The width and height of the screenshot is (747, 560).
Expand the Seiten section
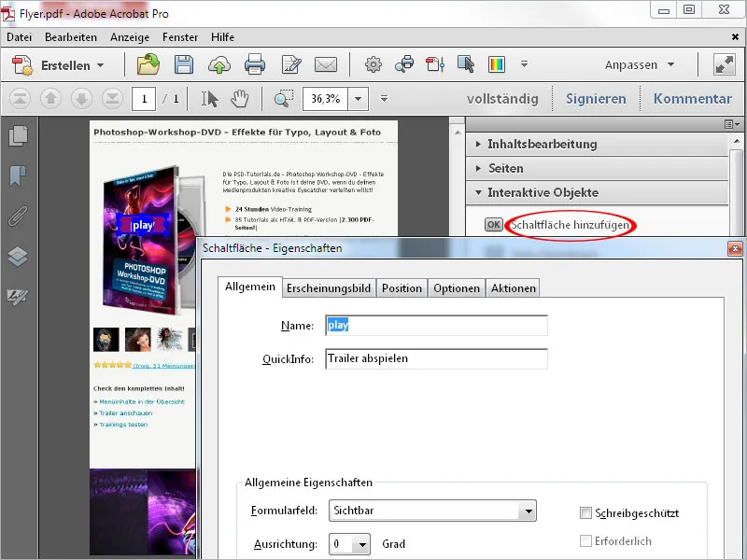pyautogui.click(x=598, y=169)
